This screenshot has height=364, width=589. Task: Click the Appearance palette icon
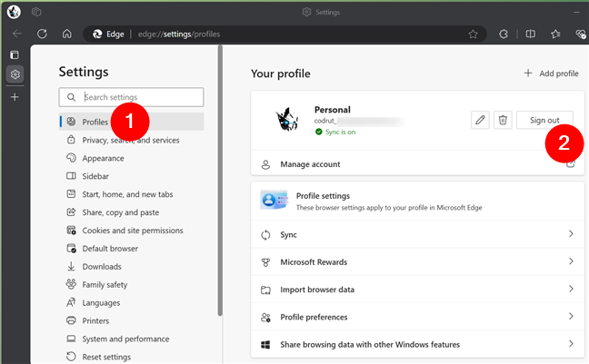click(x=71, y=158)
